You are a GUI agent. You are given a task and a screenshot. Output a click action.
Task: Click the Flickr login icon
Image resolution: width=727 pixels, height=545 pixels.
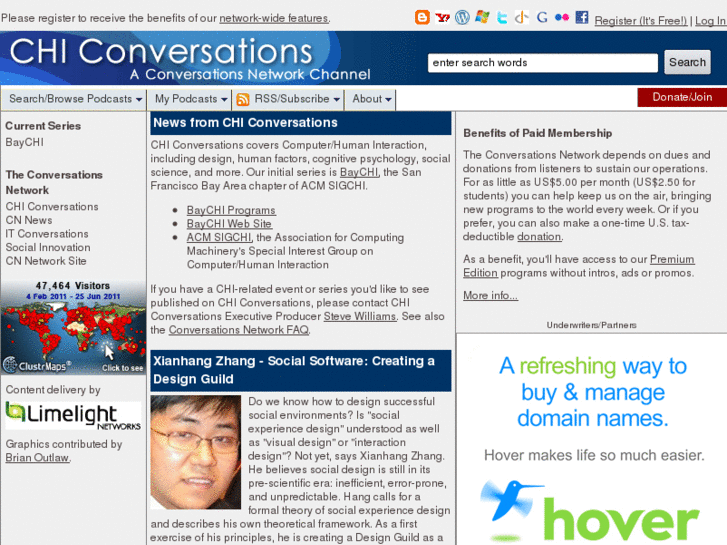(x=561, y=18)
